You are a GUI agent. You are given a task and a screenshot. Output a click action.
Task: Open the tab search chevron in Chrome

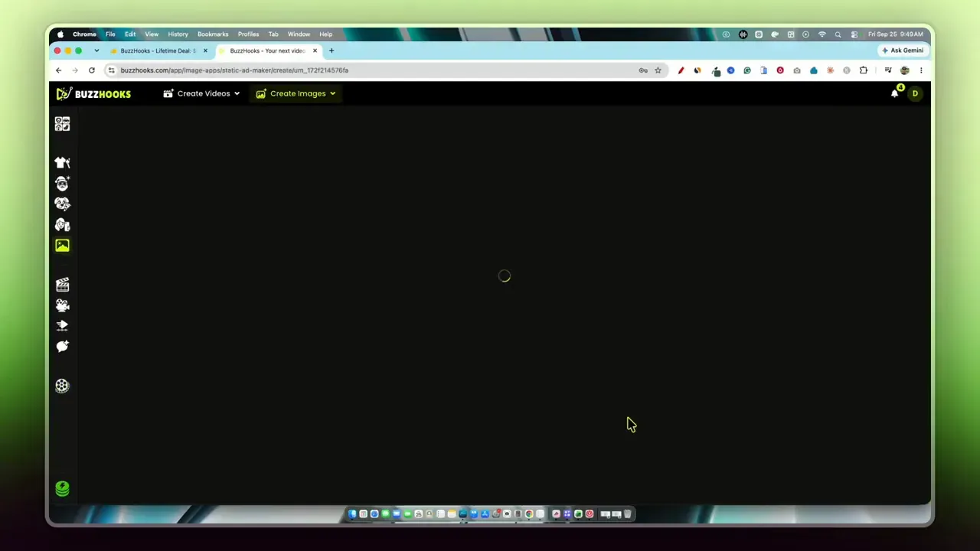click(x=96, y=51)
